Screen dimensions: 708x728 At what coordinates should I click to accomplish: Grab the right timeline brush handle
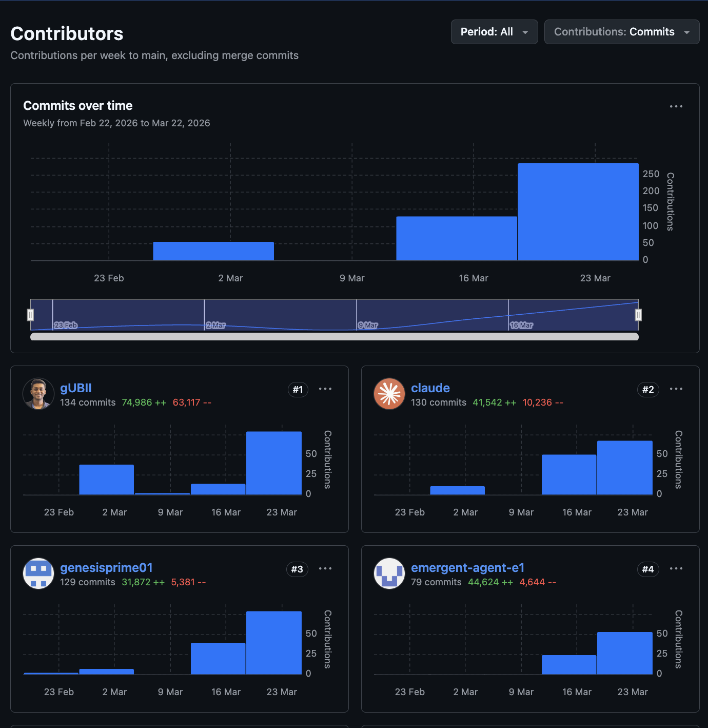click(638, 315)
